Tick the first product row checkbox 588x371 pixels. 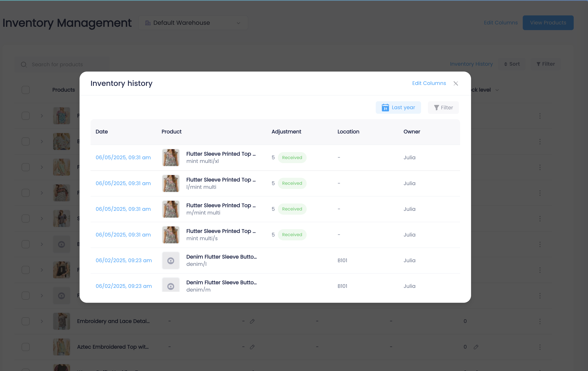pyautogui.click(x=25, y=116)
